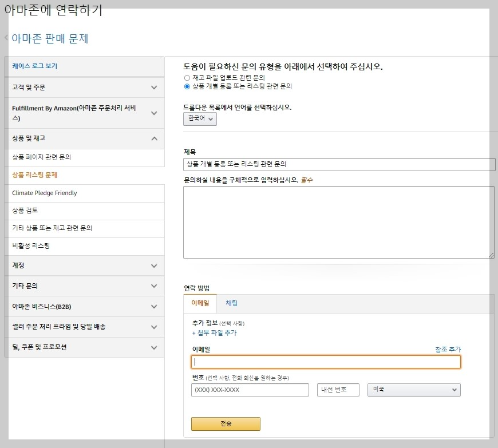
Task: Expand the 고객 및 주문 chevron
Action: point(154,88)
